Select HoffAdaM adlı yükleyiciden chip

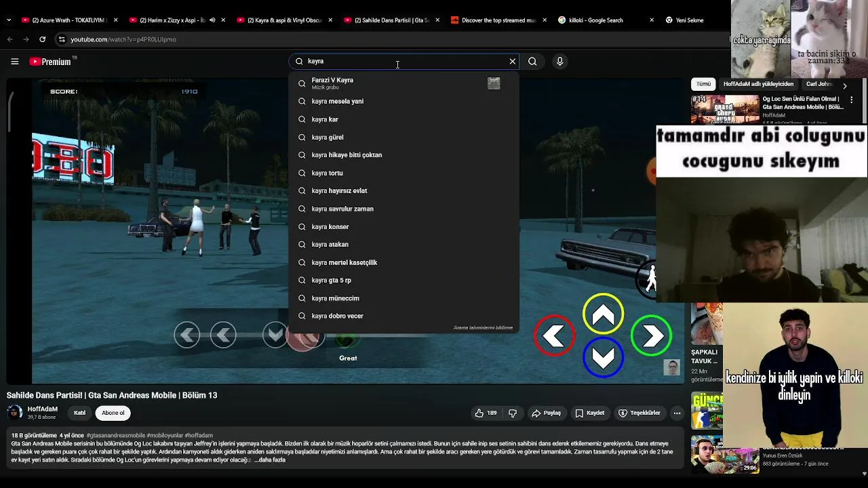(x=758, y=84)
